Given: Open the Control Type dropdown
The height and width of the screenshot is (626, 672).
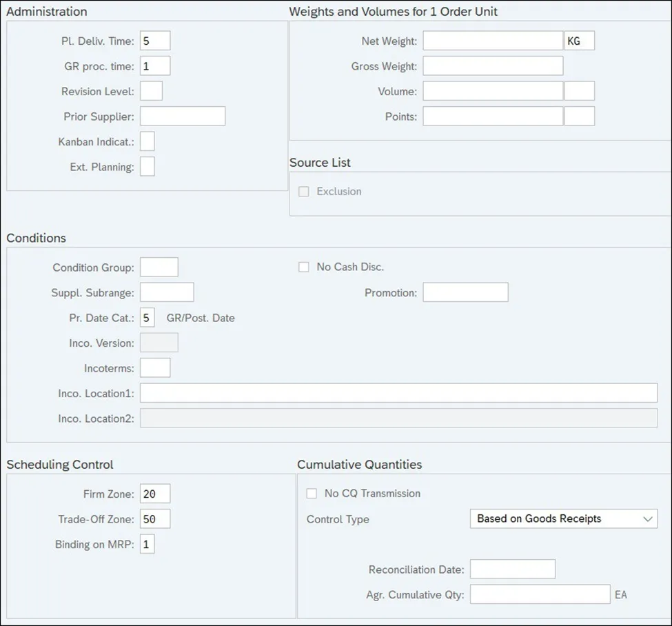Looking at the screenshot, I should point(563,519).
